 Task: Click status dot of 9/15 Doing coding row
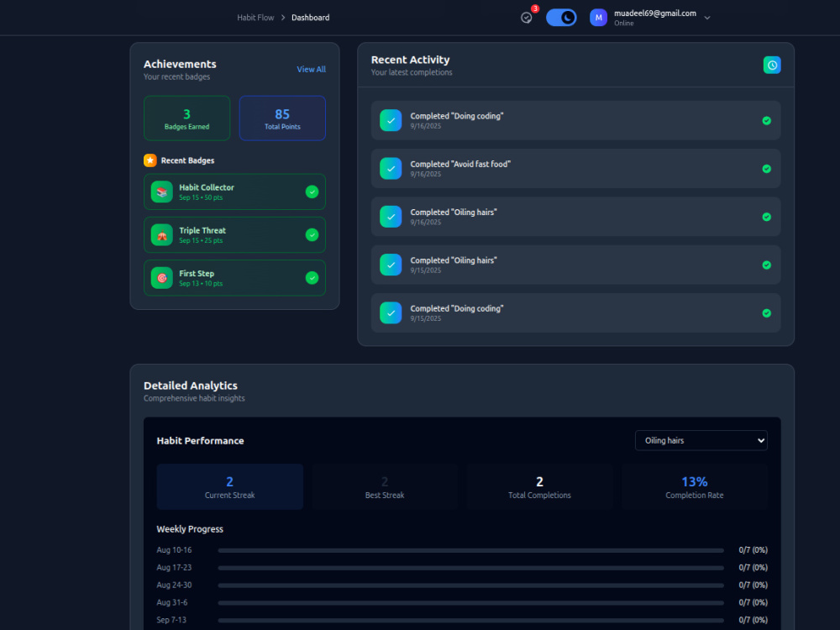pos(767,313)
